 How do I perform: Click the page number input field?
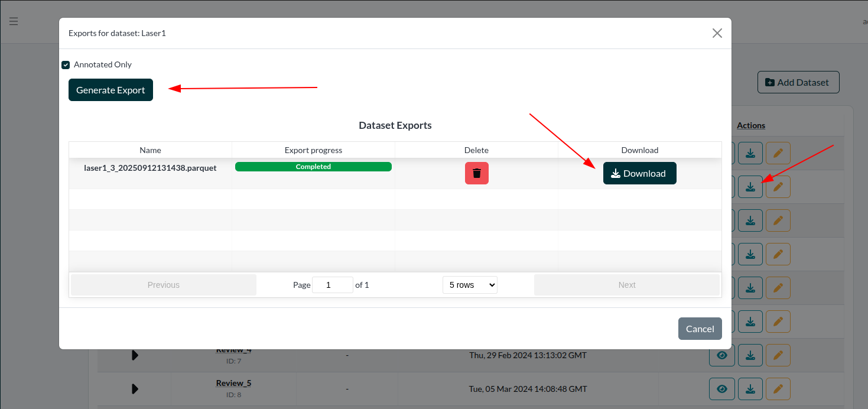coord(332,285)
